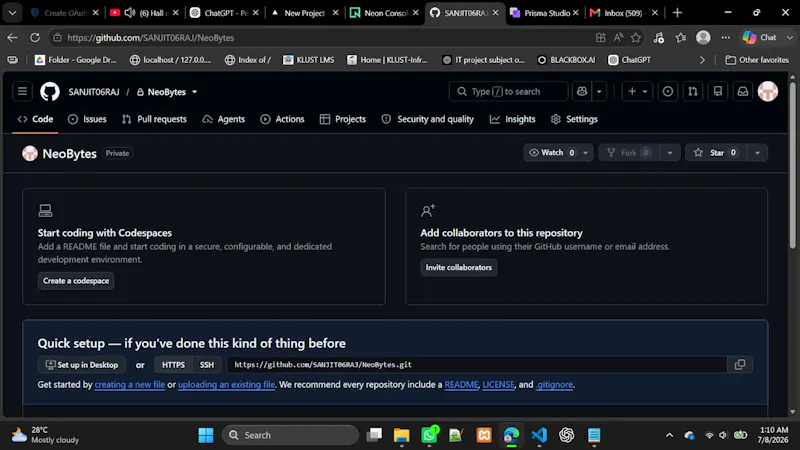
Task: Select the SSH clone URL option
Action: coord(207,364)
